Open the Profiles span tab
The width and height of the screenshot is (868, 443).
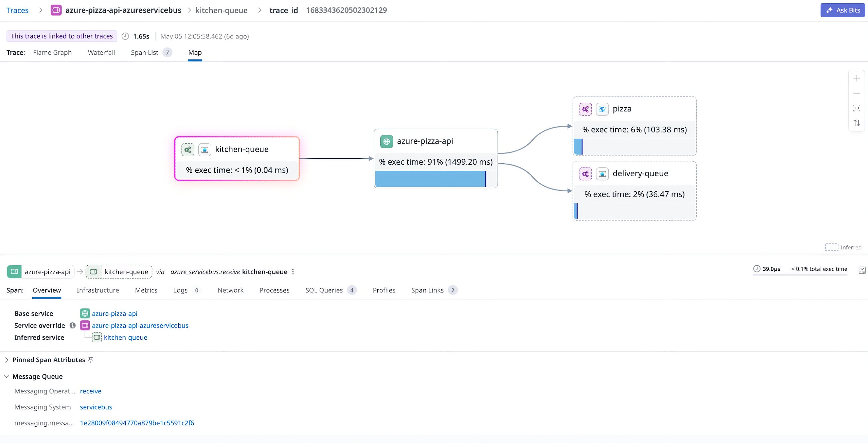(x=384, y=290)
